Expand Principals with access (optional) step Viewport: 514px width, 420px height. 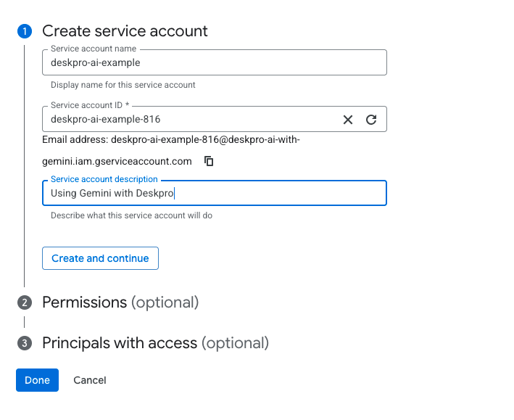tap(155, 343)
